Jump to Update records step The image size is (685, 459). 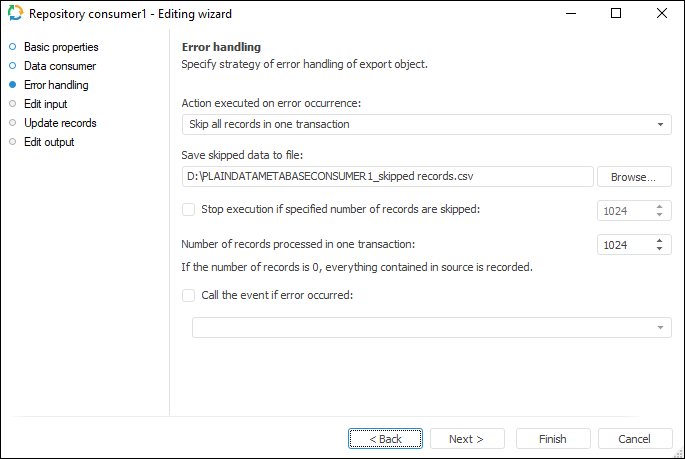click(59, 123)
